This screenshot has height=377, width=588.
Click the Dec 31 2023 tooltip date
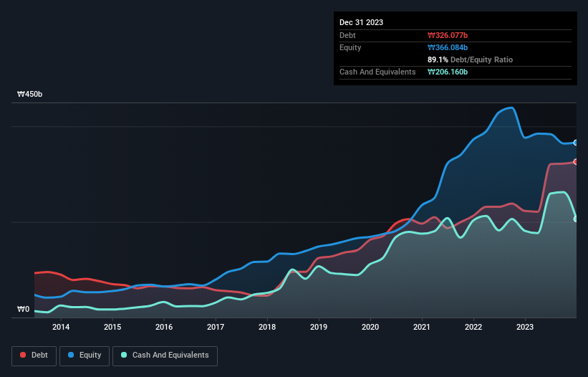point(361,22)
